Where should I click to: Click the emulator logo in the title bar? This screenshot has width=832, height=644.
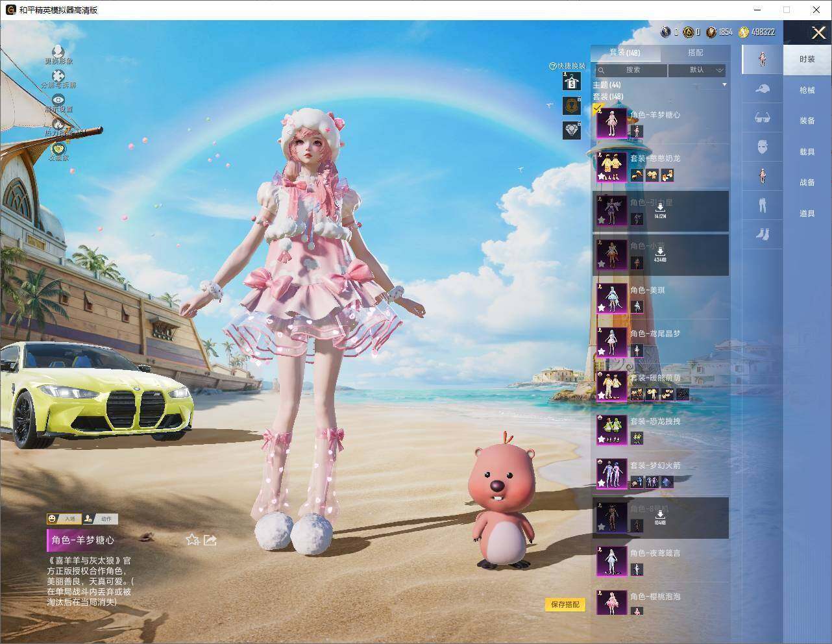10,10
